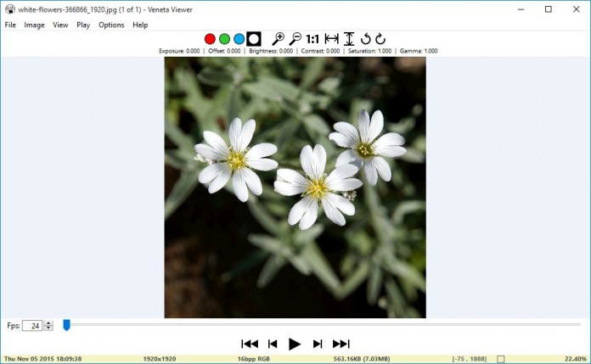Click the Offset: 0.000 value
This screenshot has width=591, height=364.
[224, 51]
